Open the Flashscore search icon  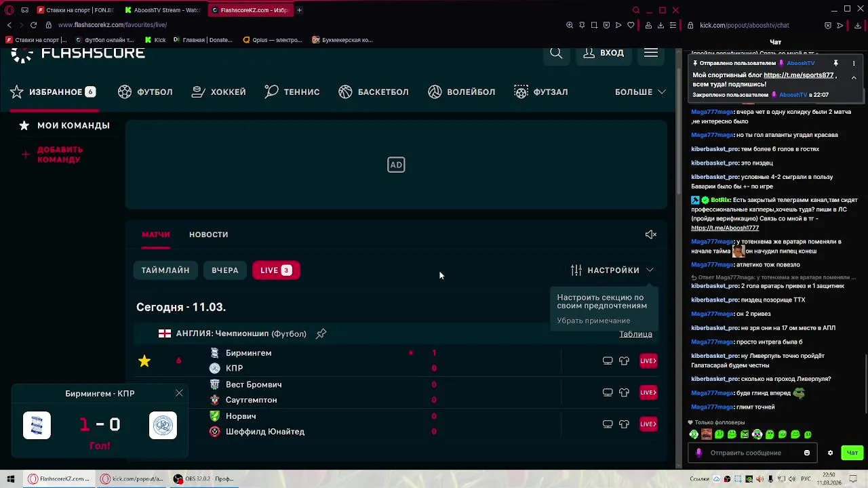(556, 53)
